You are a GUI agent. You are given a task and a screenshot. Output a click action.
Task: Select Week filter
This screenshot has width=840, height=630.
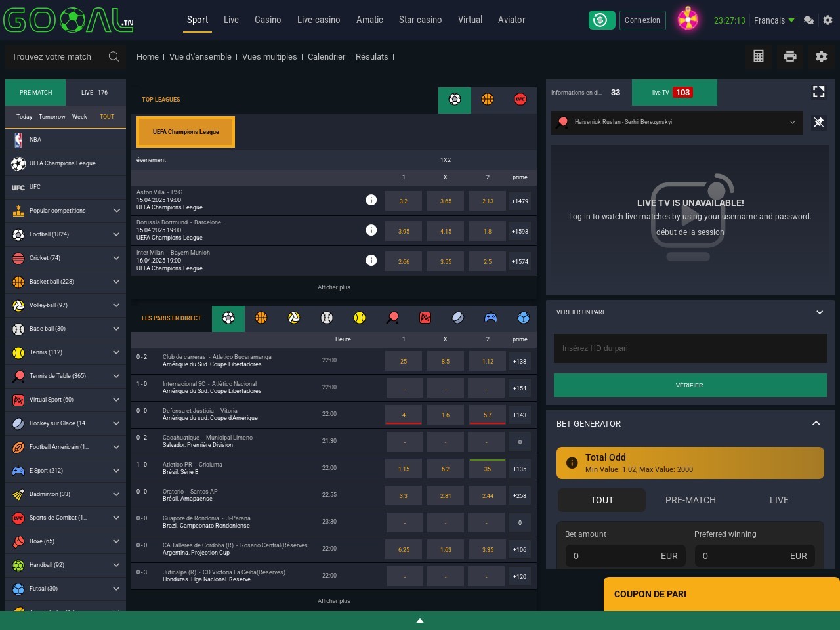[79, 117]
